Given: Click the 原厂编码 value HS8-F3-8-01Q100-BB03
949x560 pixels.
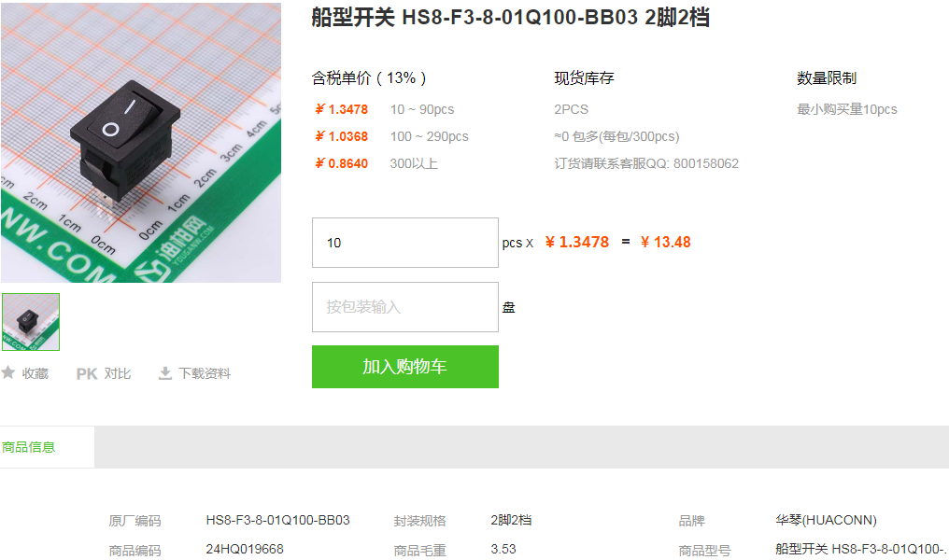Looking at the screenshot, I should coord(277,520).
